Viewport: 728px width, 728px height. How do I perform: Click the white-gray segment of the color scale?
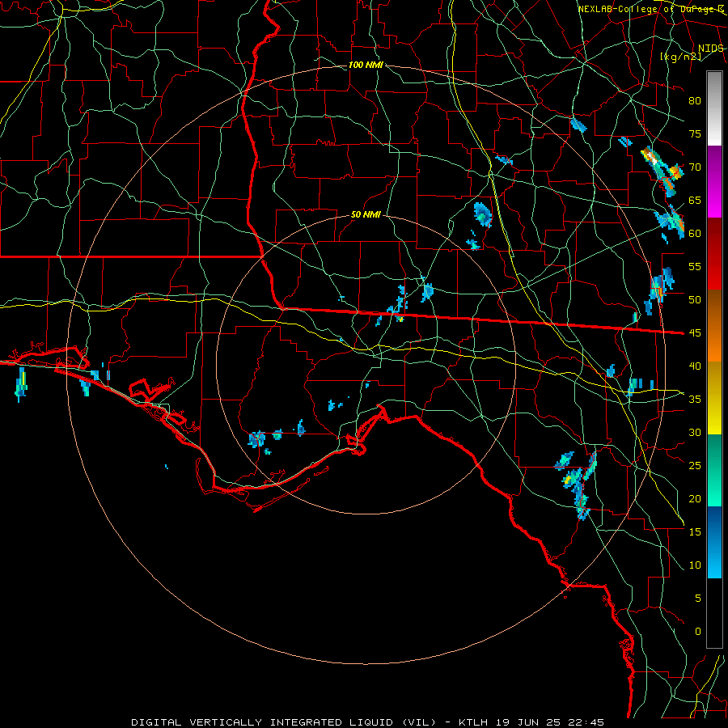[714, 108]
